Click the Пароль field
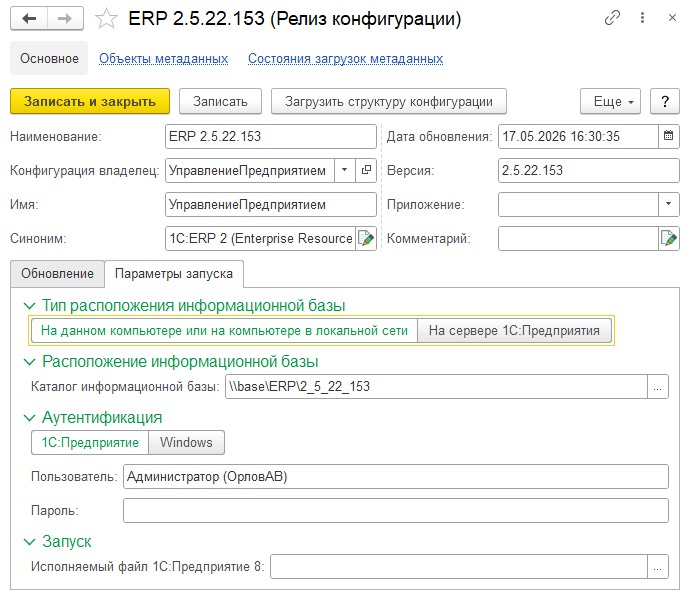 tap(396, 511)
